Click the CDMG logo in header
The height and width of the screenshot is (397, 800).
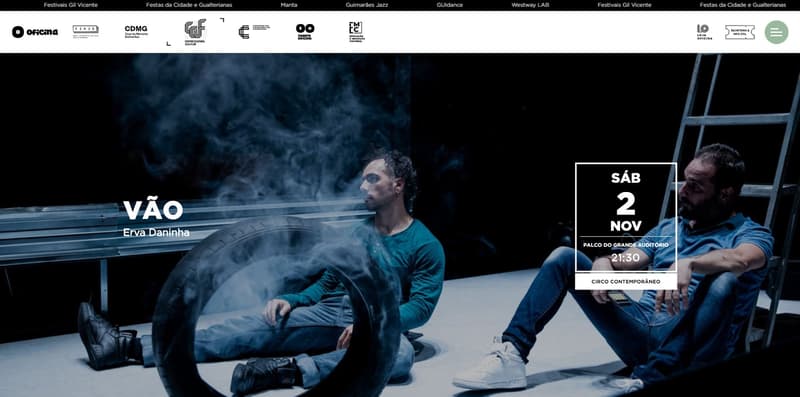pyautogui.click(x=136, y=31)
